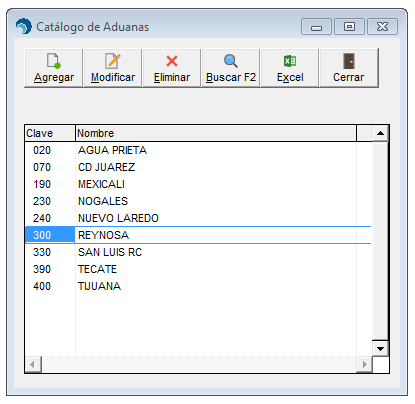
Task: Click the vertical scrollbar down arrow
Action: [380, 349]
